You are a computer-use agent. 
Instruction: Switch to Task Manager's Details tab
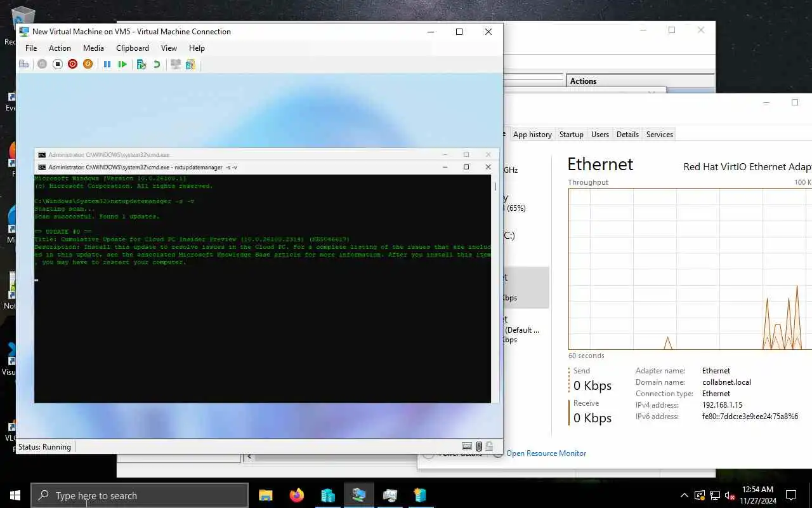click(627, 135)
